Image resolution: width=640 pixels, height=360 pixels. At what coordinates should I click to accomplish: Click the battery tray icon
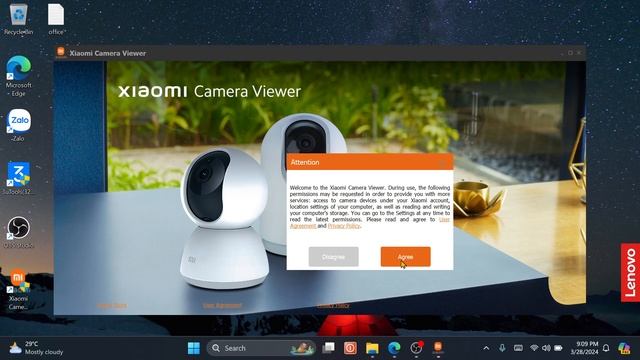coord(558,348)
